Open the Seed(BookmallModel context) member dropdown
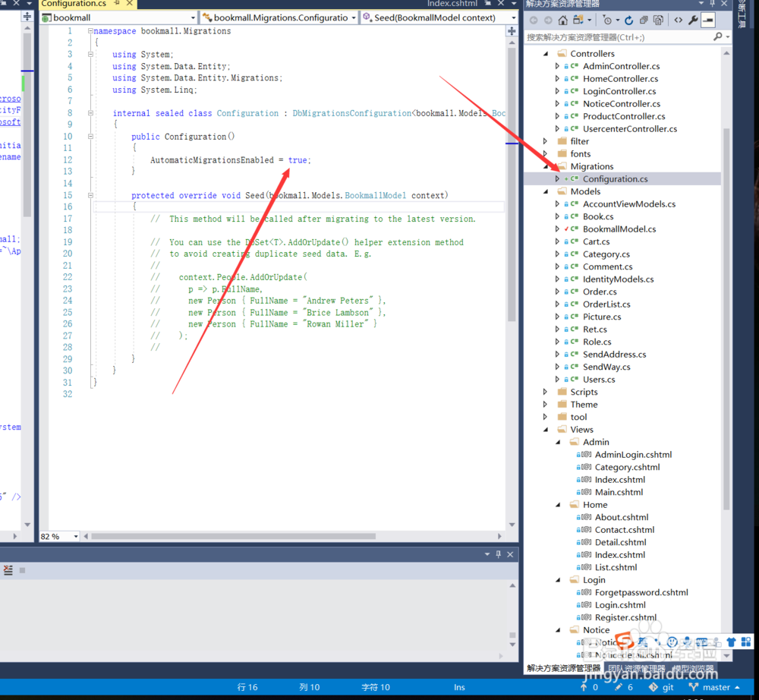Image resolution: width=759 pixels, height=700 pixels. pyautogui.click(x=514, y=18)
